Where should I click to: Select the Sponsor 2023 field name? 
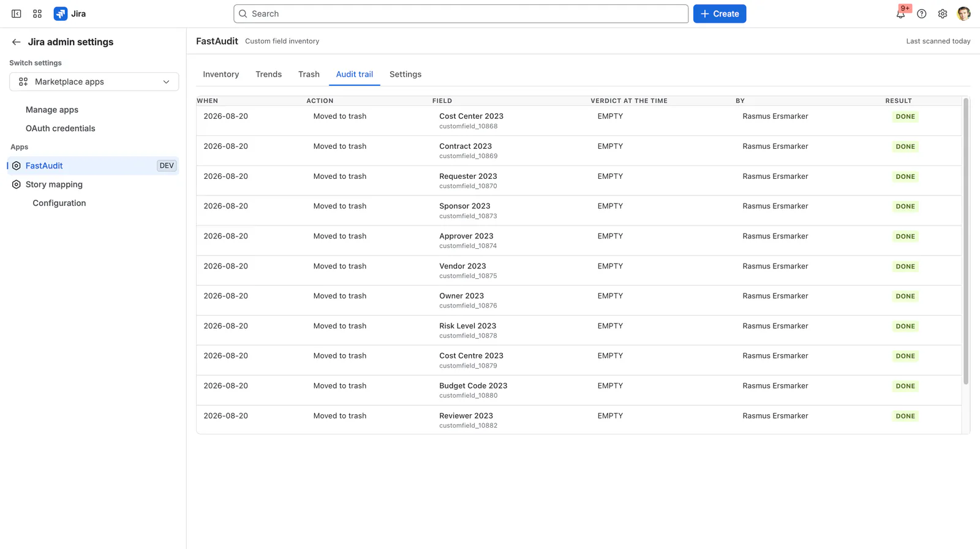coord(465,206)
